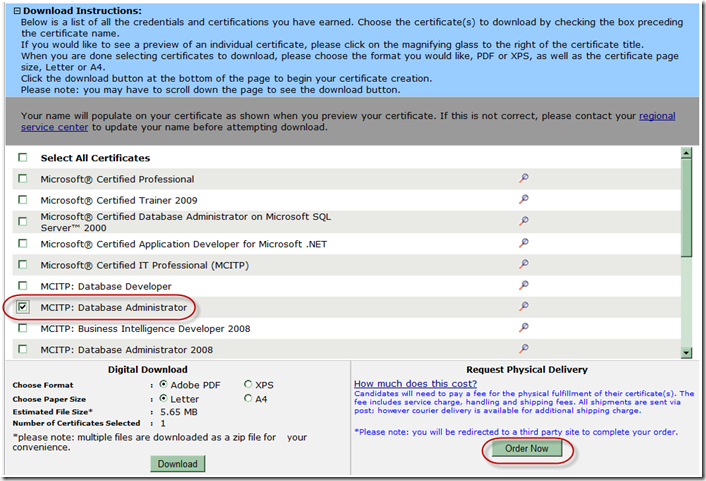
Task: Choose Letter paper size option
Action: (x=163, y=398)
